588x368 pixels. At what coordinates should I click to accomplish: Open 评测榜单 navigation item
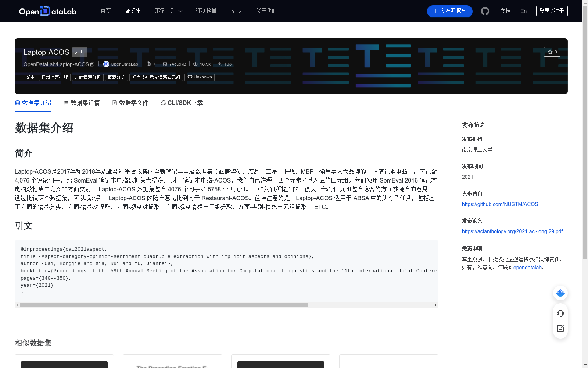(x=206, y=11)
